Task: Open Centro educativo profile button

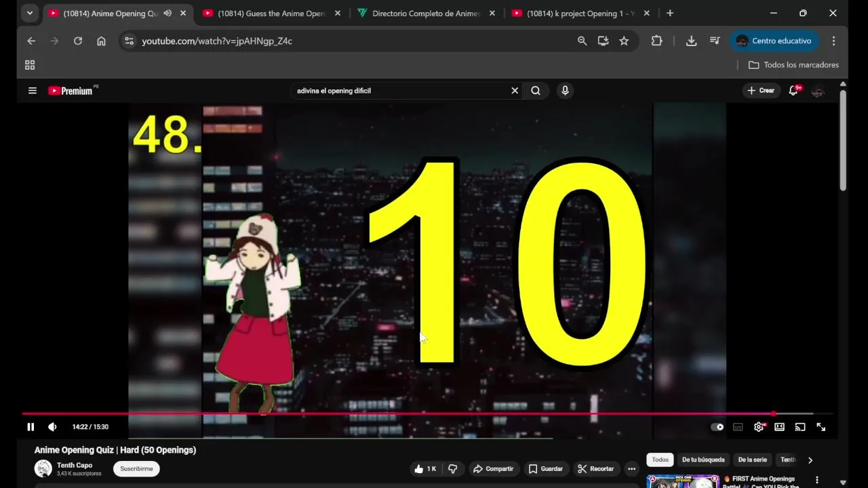Action: [774, 41]
